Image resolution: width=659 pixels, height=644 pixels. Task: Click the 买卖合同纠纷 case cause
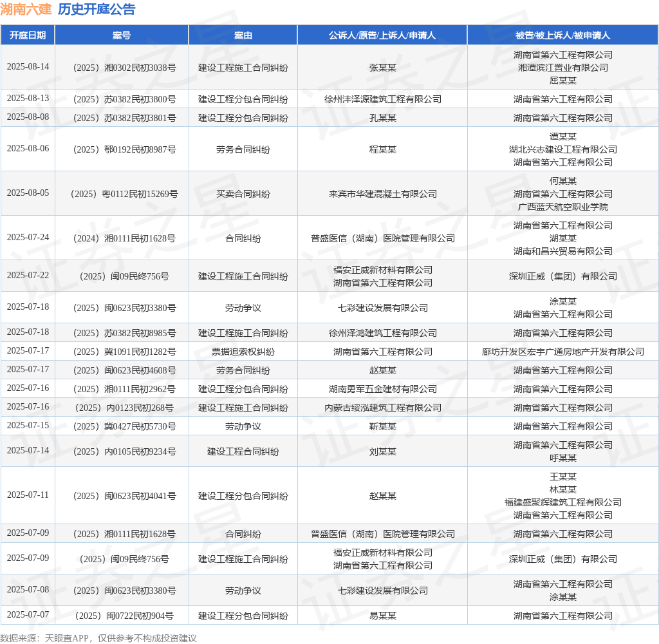pyautogui.click(x=243, y=194)
